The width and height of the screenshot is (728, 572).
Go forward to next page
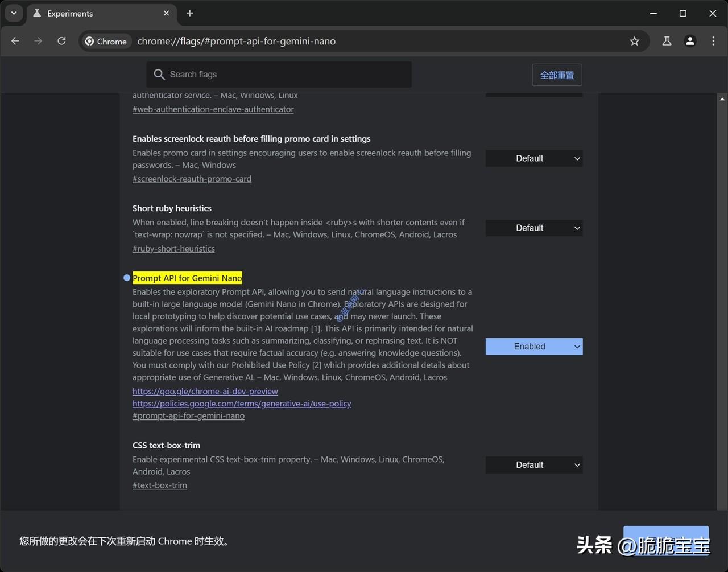(x=38, y=41)
